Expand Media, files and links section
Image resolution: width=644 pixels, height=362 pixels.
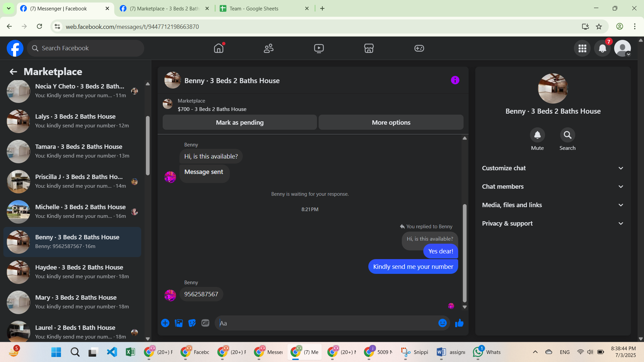(x=553, y=205)
